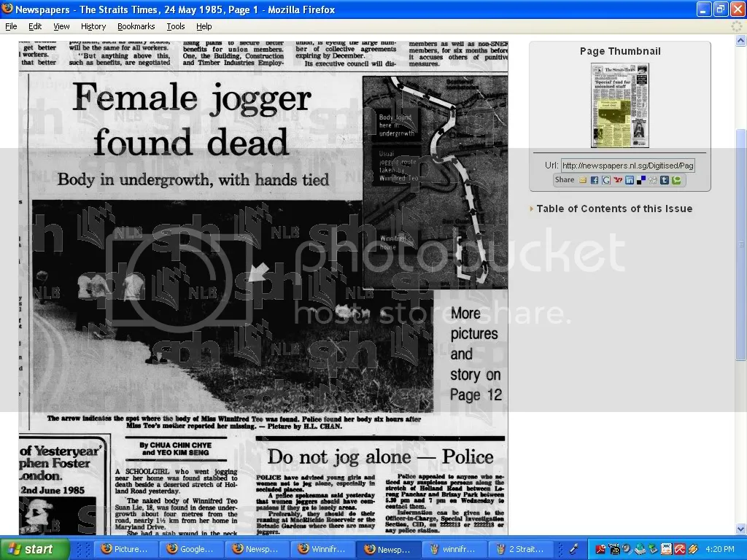
Task: Click the Windows Start button
Action: [x=34, y=549]
